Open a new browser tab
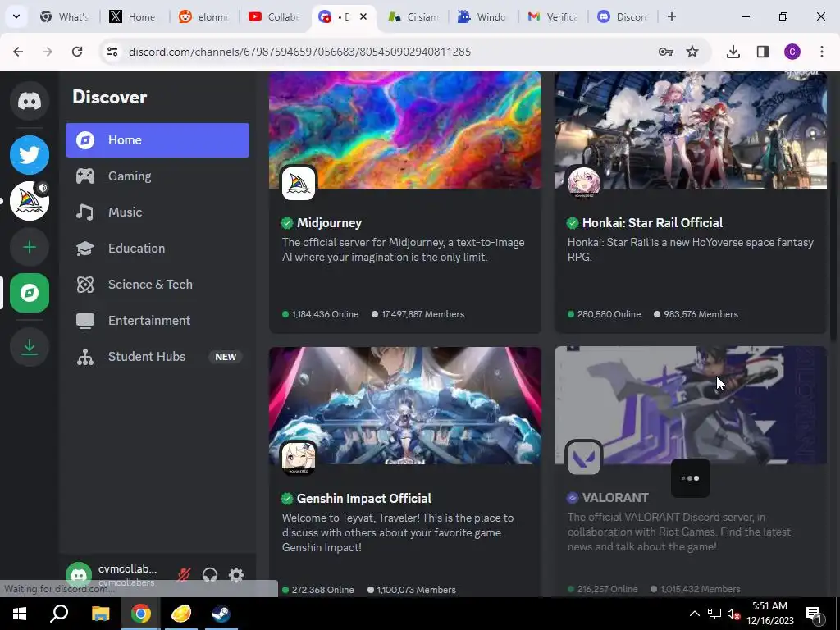The image size is (840, 630). [x=672, y=16]
